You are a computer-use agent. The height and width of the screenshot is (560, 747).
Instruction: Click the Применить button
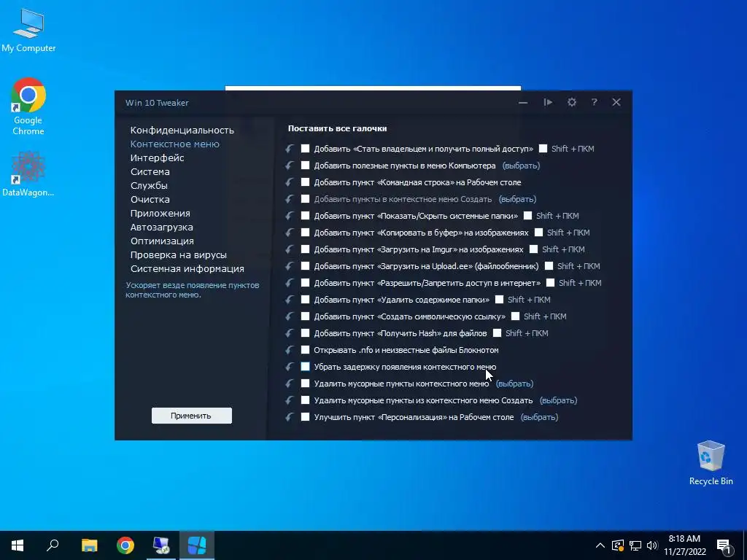192,415
